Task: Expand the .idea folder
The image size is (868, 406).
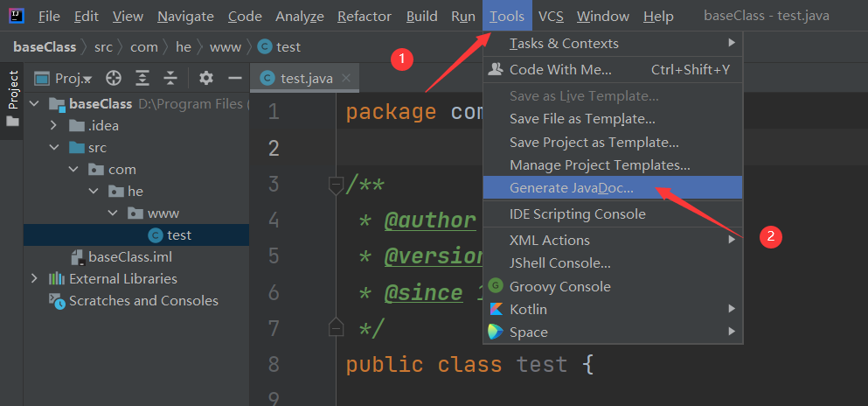Action: click(x=53, y=126)
